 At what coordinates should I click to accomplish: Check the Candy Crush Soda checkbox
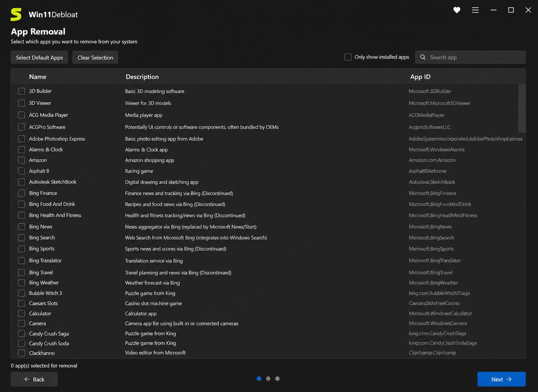coord(22,343)
